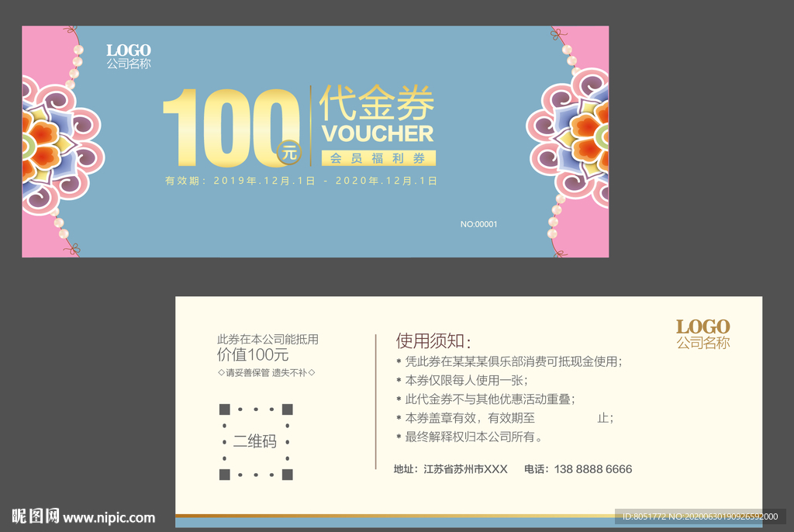
Task: Click the 此券在本公司能抵用 text
Action: click(x=268, y=340)
